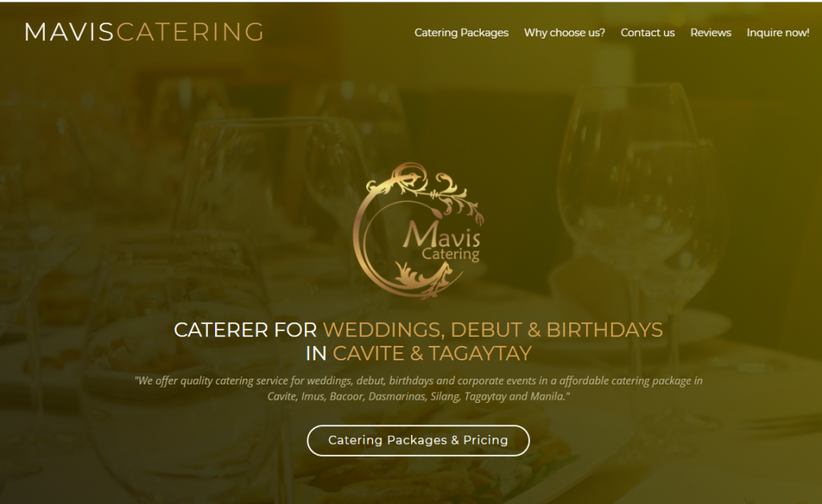
Task: Open the Contact us page link
Action: 648,32
